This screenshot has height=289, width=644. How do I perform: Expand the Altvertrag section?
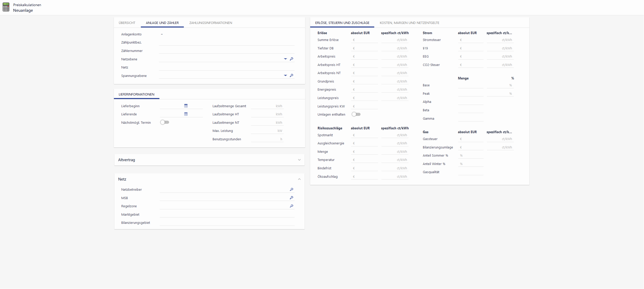[299, 160]
